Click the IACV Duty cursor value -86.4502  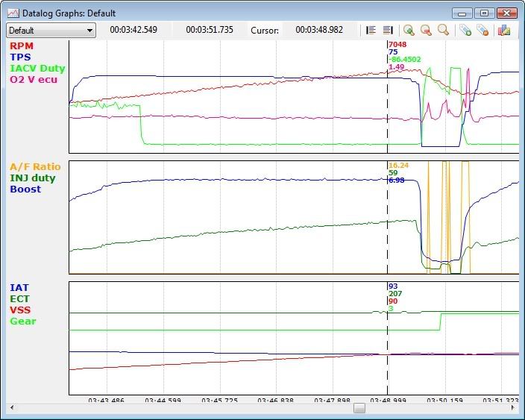[404, 60]
